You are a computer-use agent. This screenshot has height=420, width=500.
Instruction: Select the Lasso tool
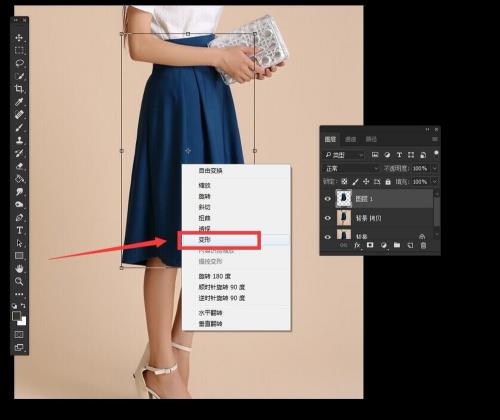pos(19,63)
